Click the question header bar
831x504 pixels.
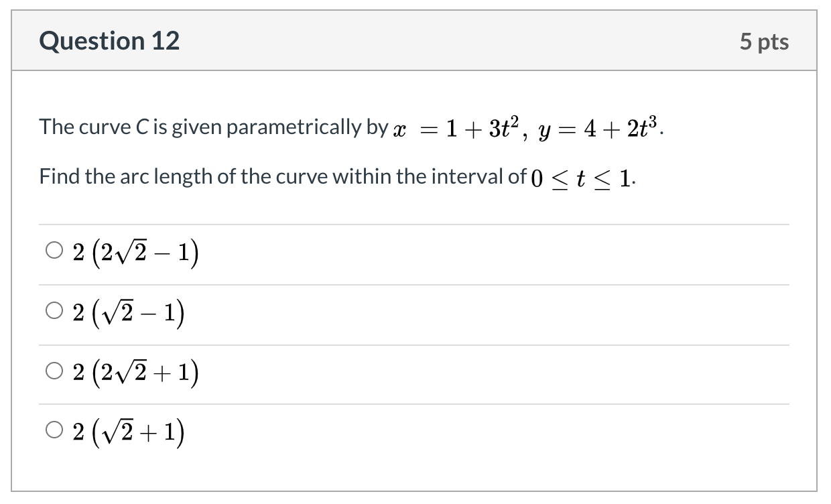coord(415,40)
